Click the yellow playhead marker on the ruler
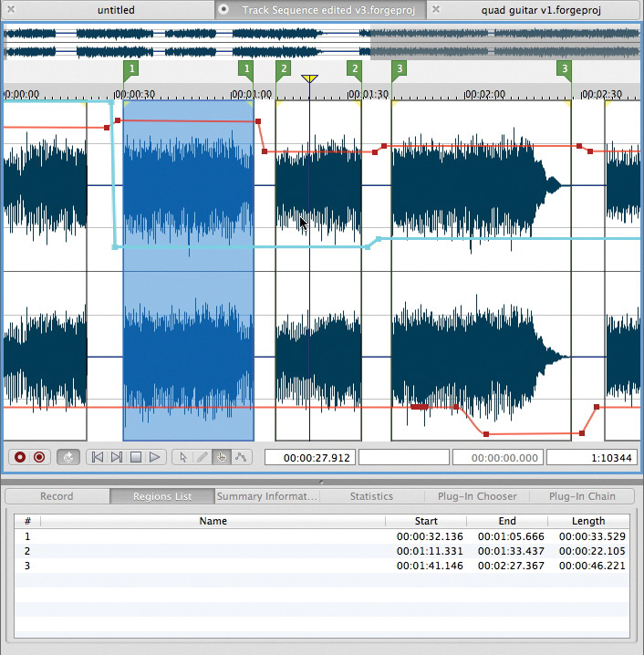Viewport: 644px width, 655px height. click(x=309, y=79)
